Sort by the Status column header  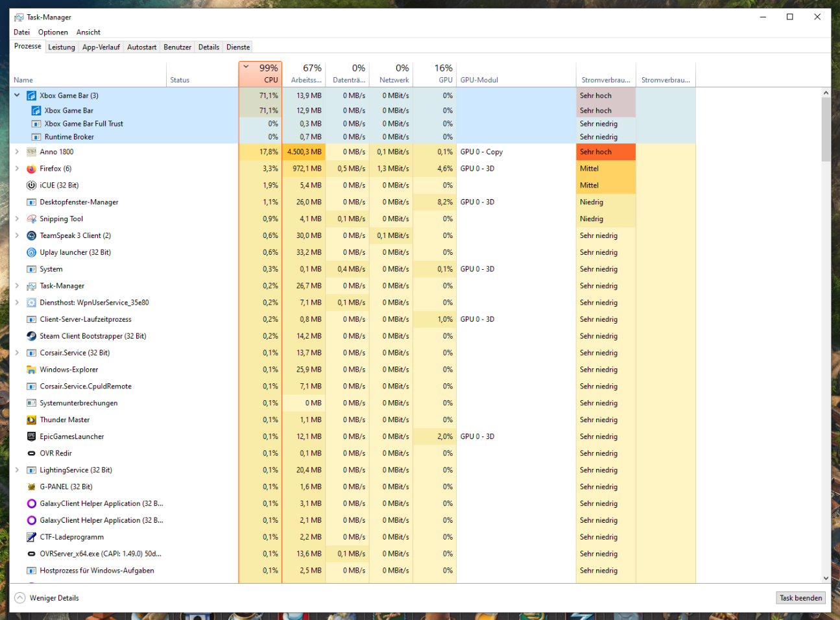(202, 74)
